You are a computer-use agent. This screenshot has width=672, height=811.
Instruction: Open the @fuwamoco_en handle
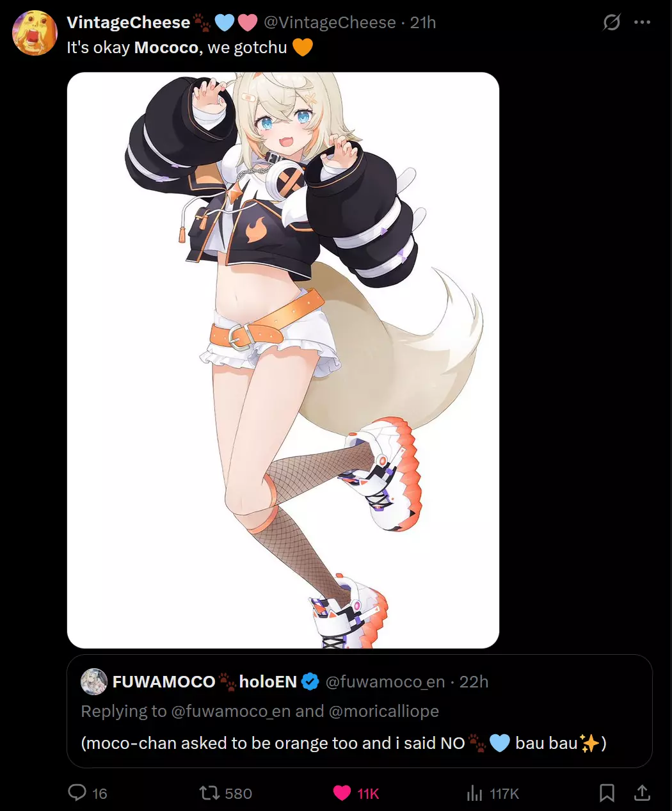385,682
